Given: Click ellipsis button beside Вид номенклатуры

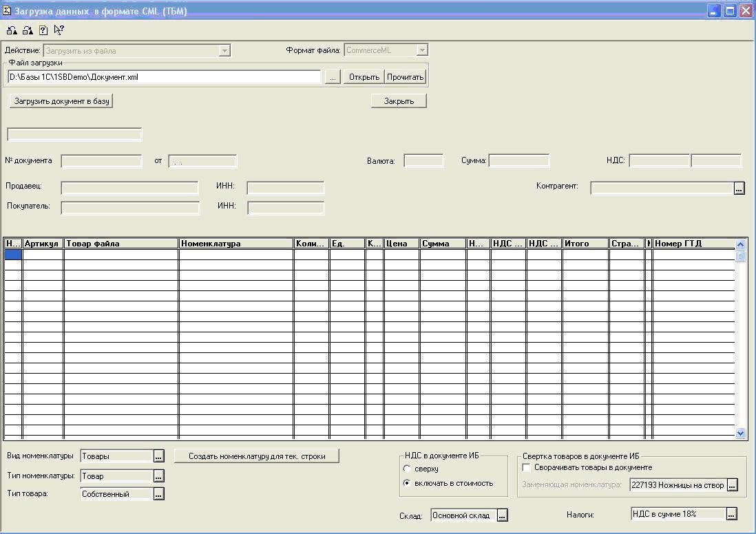Looking at the screenshot, I should click(x=159, y=456).
